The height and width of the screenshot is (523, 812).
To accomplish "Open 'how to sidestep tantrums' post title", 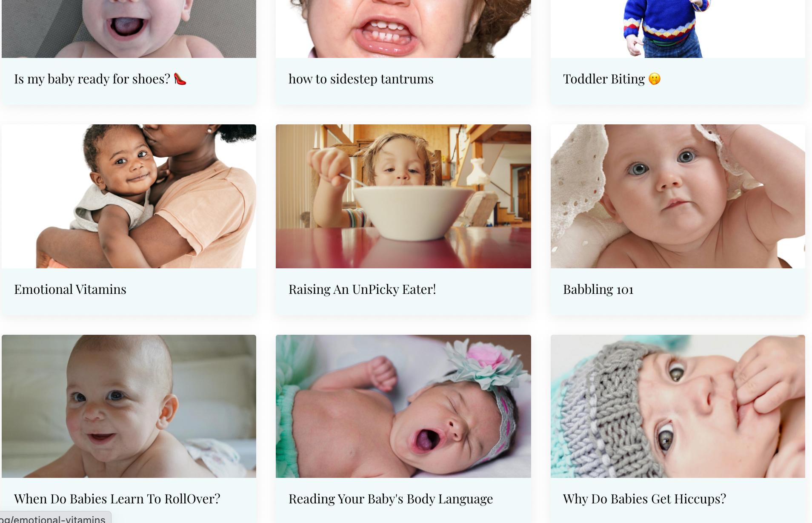I will tap(361, 79).
